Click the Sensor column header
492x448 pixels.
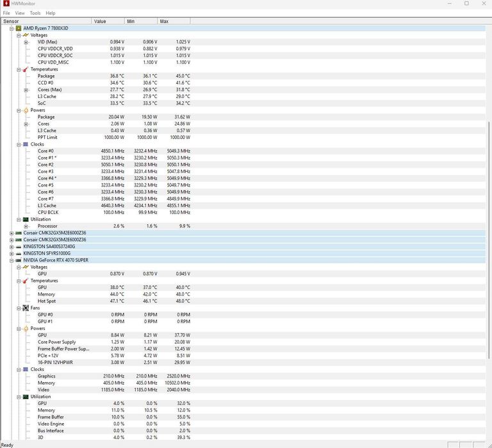point(46,21)
